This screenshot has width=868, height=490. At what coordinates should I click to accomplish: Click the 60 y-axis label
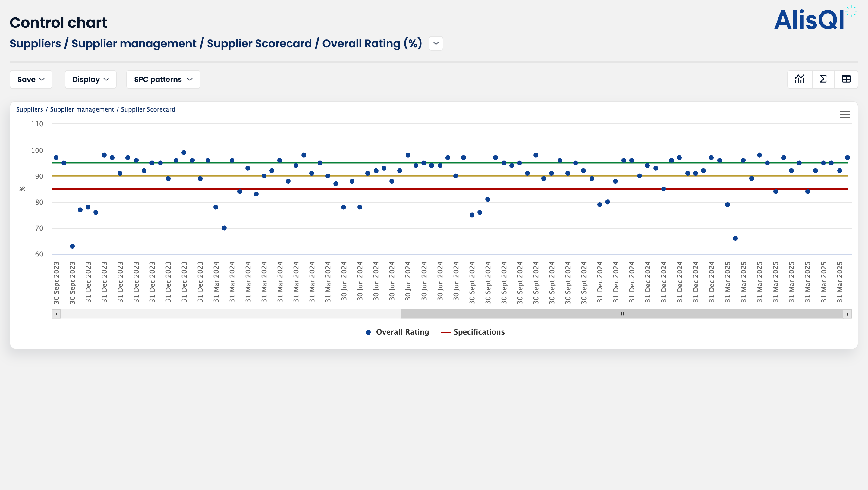coord(39,254)
